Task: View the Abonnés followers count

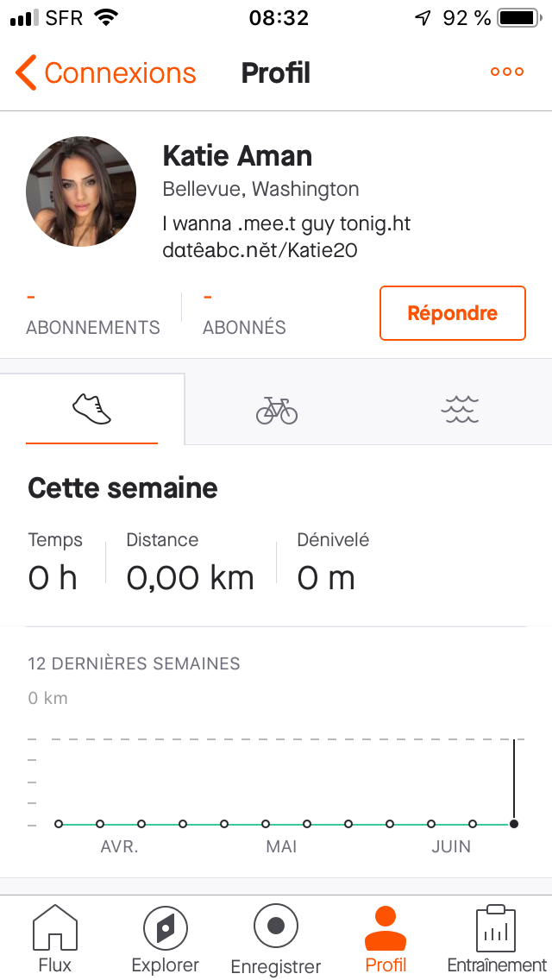Action: 244,313
